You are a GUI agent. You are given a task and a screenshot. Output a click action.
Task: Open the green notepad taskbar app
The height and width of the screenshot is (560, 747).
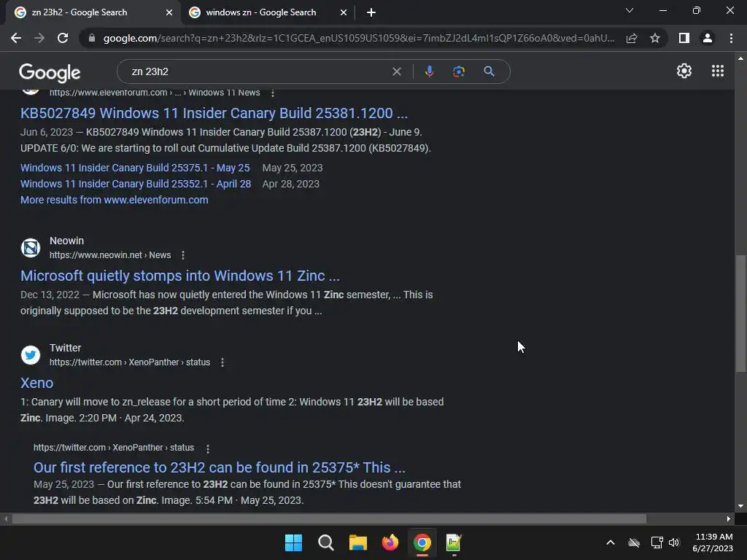(454, 542)
